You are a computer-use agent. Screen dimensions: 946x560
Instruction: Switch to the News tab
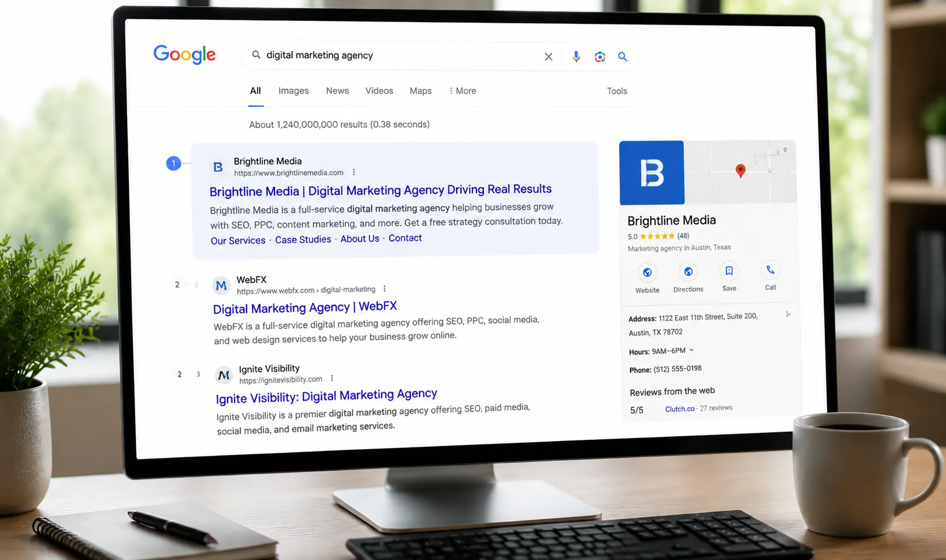(337, 91)
